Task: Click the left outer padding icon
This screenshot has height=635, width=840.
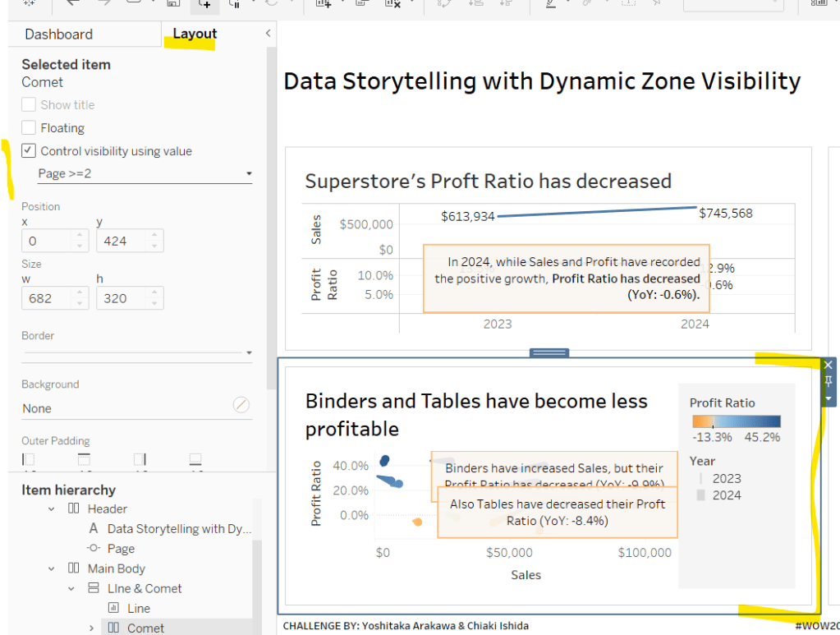Action: (x=29, y=459)
